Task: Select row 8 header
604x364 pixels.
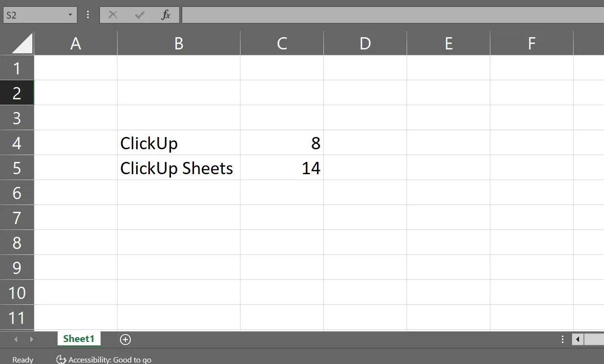Action: [17, 243]
